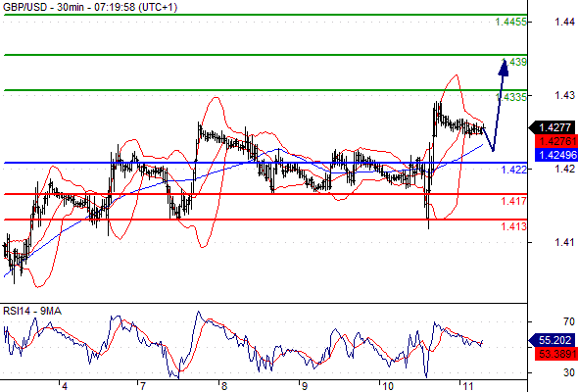This screenshot has width=578, height=392.
Task: Click the 1.44 price axis label
Action: 564,23
